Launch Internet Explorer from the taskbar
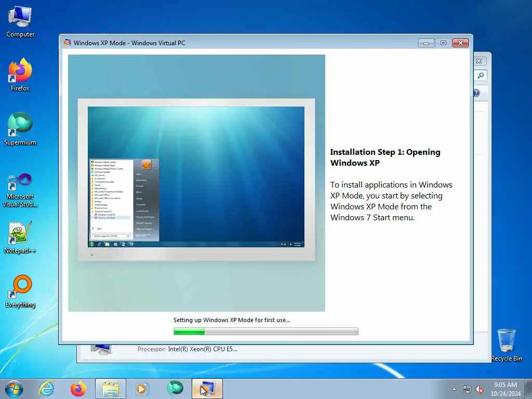Image resolution: width=532 pixels, height=399 pixels. [46, 389]
